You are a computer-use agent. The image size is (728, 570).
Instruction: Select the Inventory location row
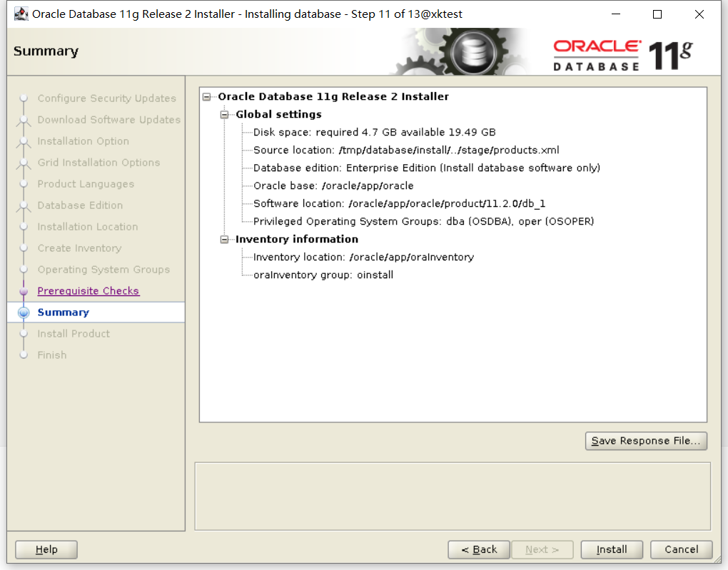[x=363, y=257]
